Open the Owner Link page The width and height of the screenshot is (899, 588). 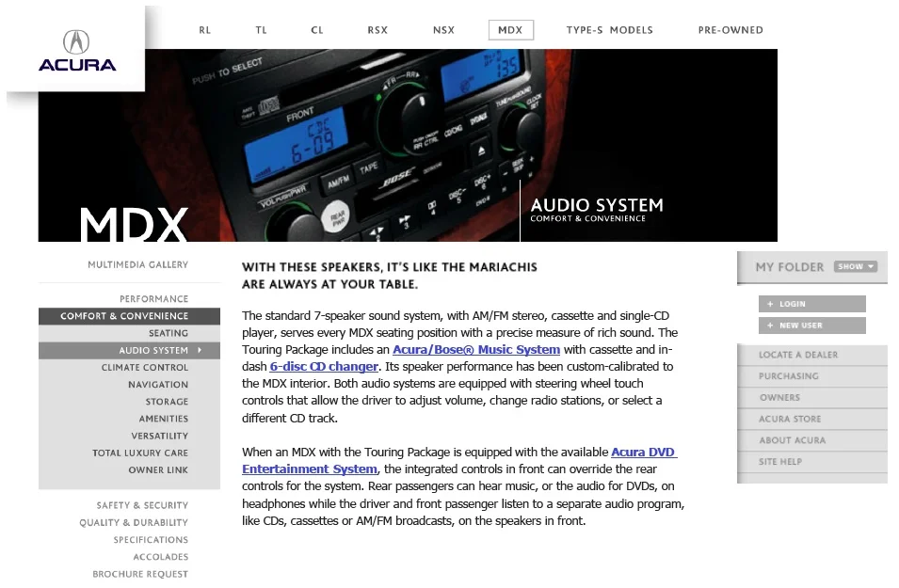coord(158,470)
